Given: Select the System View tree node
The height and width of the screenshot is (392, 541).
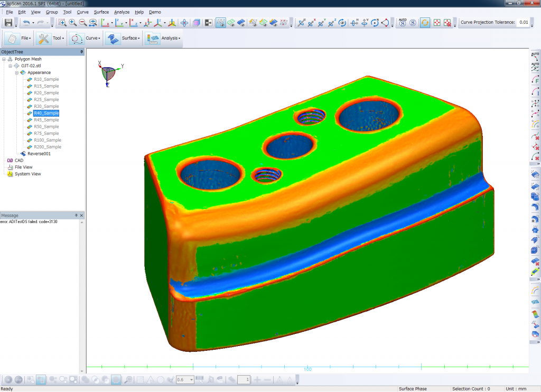Looking at the screenshot, I should click(27, 174).
